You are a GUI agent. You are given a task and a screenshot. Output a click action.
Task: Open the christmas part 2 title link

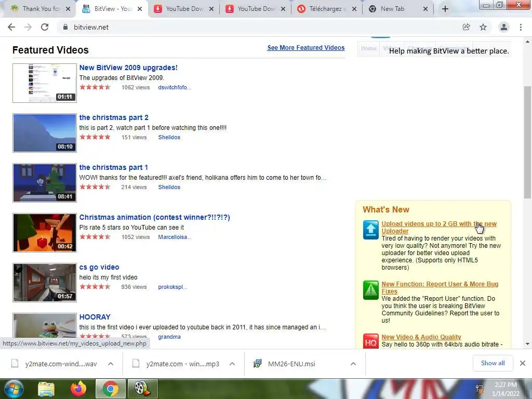click(114, 117)
